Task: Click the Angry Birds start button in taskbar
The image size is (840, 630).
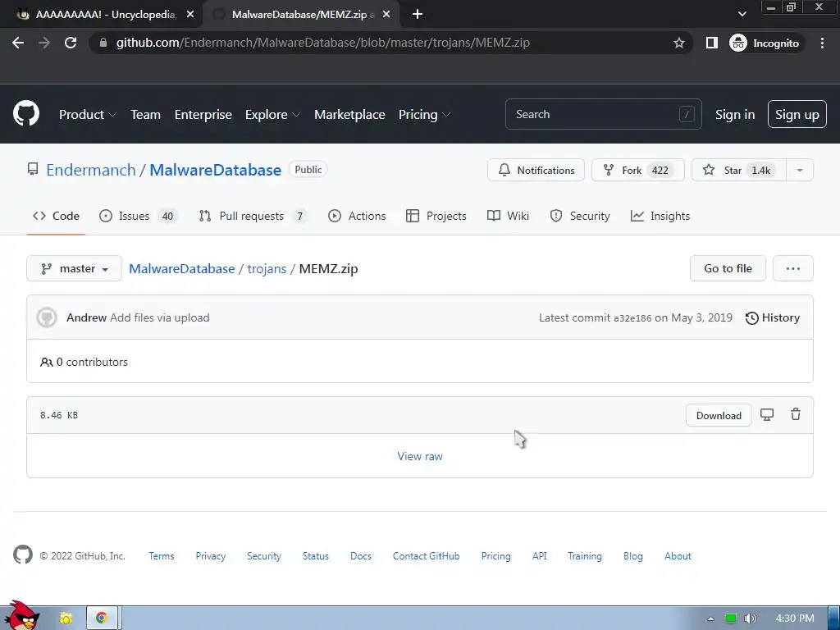Action: (21, 615)
